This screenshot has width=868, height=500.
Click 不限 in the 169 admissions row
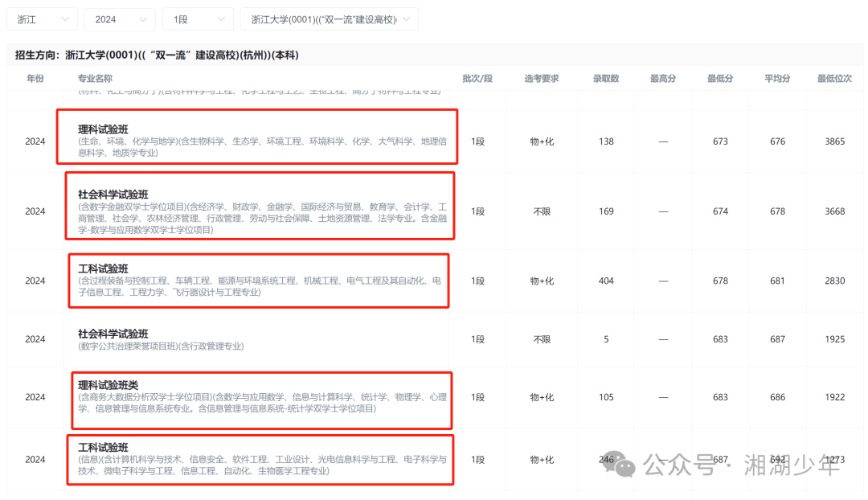point(542,211)
